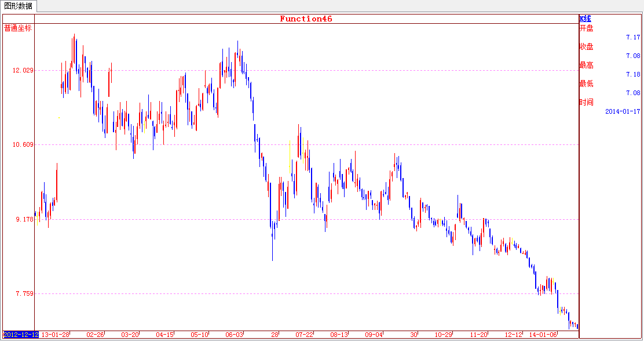This screenshot has height=341, width=644.
Task: Click the 09-04 date on time axis
Action: [x=374, y=335]
